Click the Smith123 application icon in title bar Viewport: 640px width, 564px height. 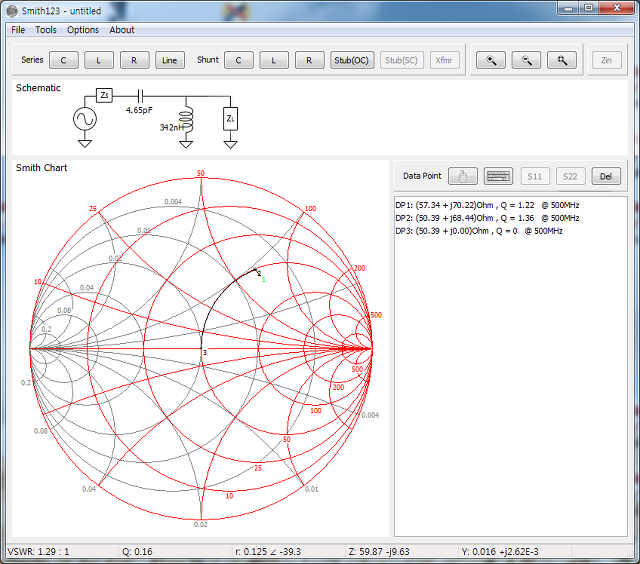click(13, 11)
